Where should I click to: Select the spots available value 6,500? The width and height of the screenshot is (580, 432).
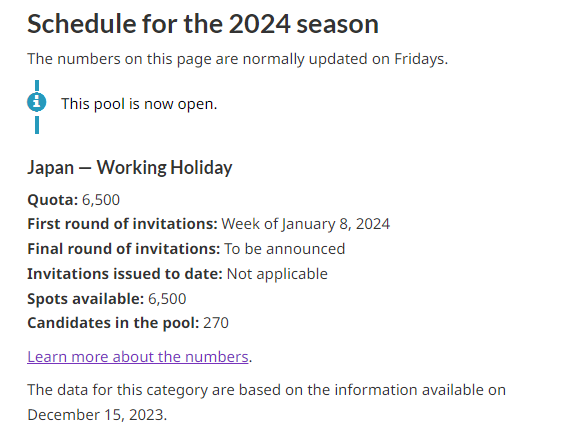167,299
